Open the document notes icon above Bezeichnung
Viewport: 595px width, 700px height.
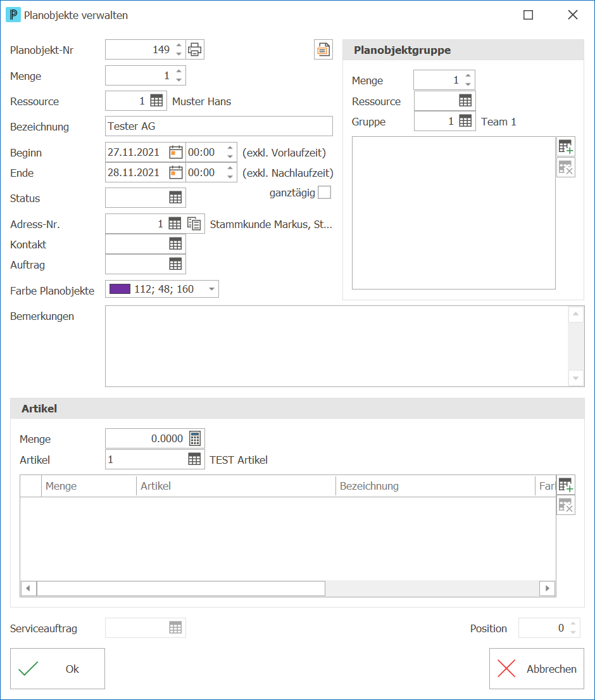click(323, 49)
